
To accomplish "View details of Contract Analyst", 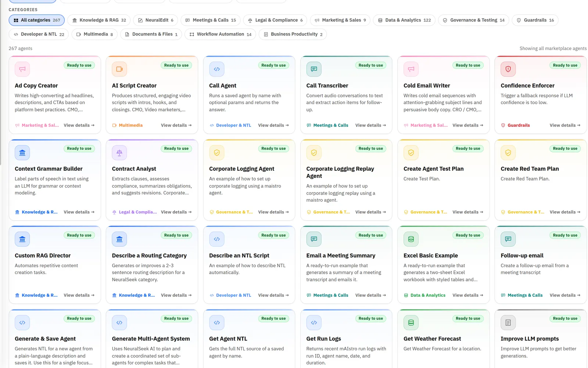I will [x=176, y=212].
